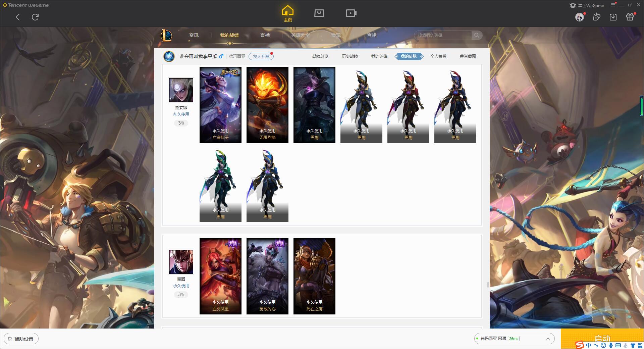Click the username 谁会再叫我李呆瓜
Viewport: 644px width, 349px height.
click(x=198, y=56)
